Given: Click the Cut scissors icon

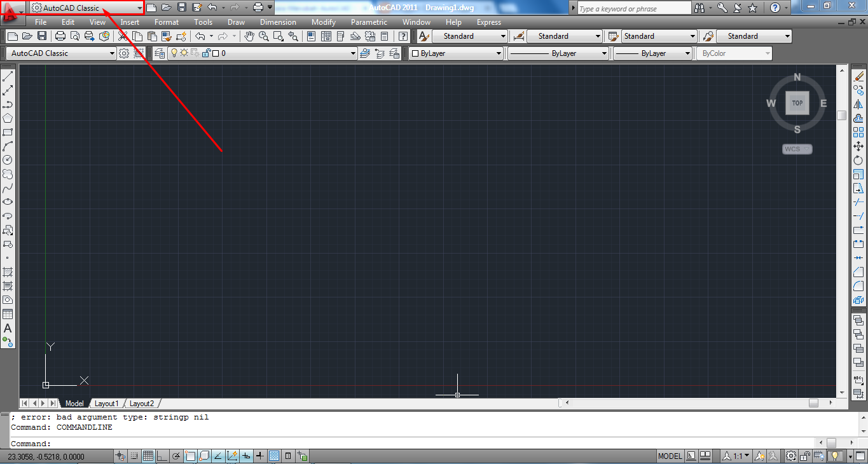Looking at the screenshot, I should (123, 36).
